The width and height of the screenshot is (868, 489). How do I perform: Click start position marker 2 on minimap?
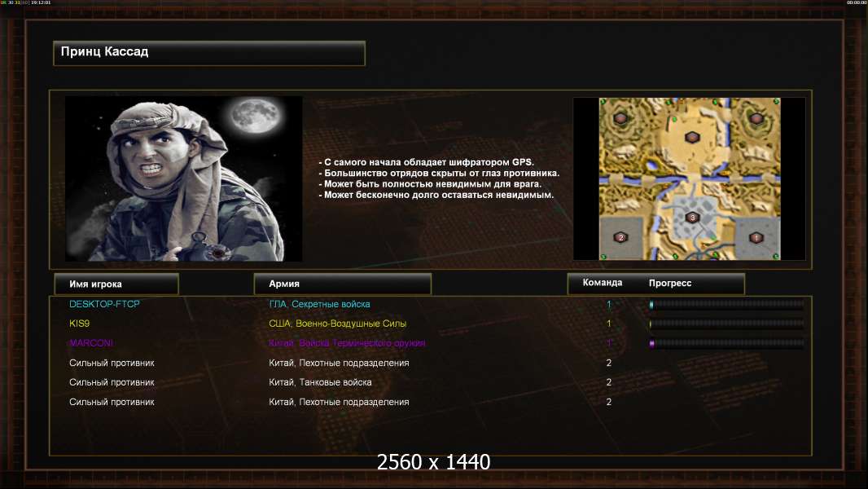[x=620, y=238]
